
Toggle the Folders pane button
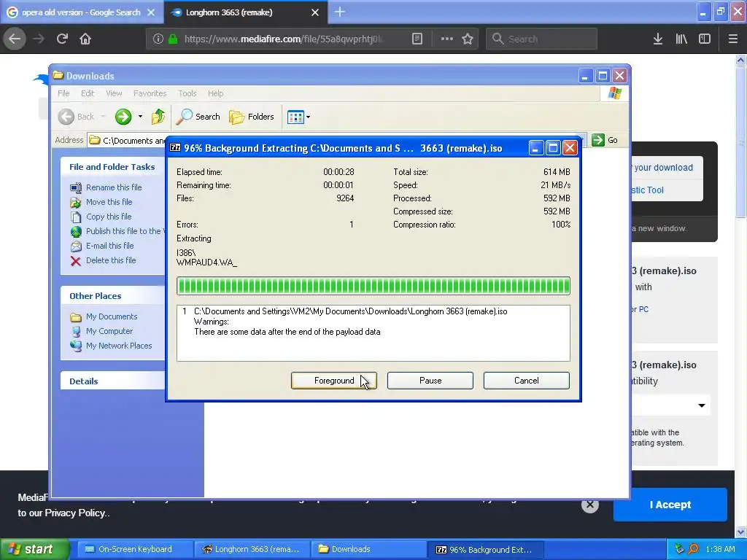click(x=252, y=117)
